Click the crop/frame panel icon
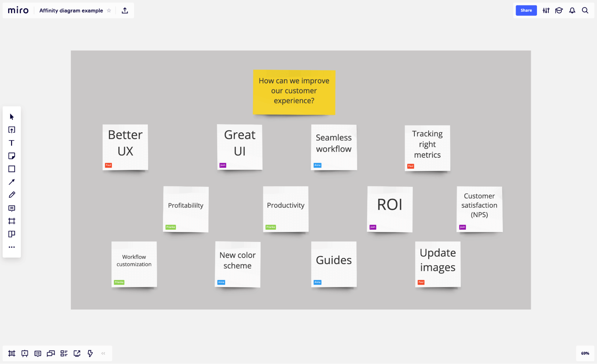 [x=12, y=221]
